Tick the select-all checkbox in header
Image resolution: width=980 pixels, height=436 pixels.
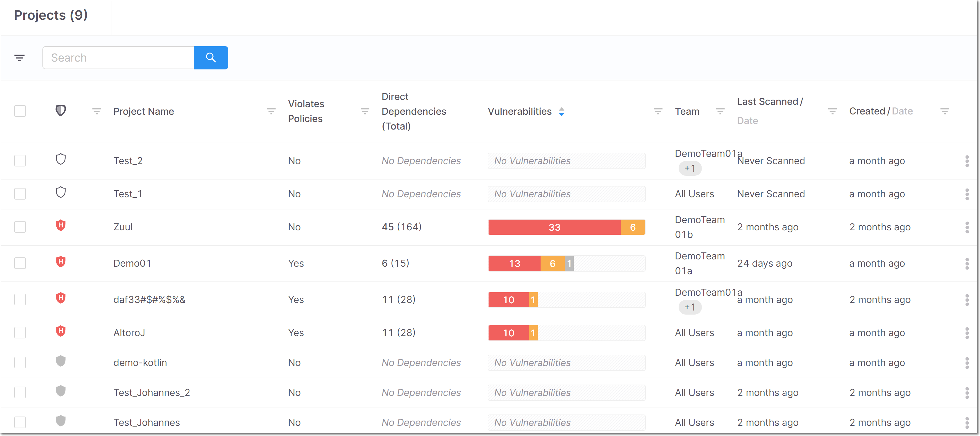point(20,111)
